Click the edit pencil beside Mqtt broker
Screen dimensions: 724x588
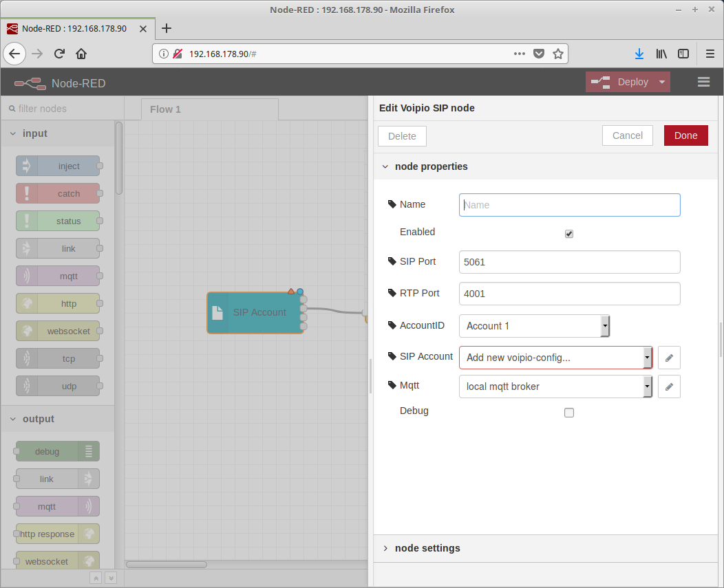click(669, 386)
